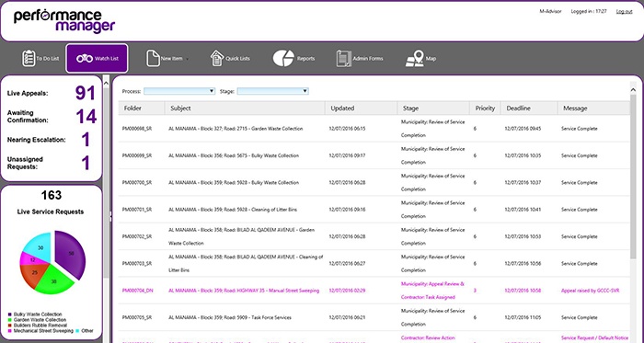Click the Map menu label
Screen dimensions: 644x343
click(x=431, y=59)
